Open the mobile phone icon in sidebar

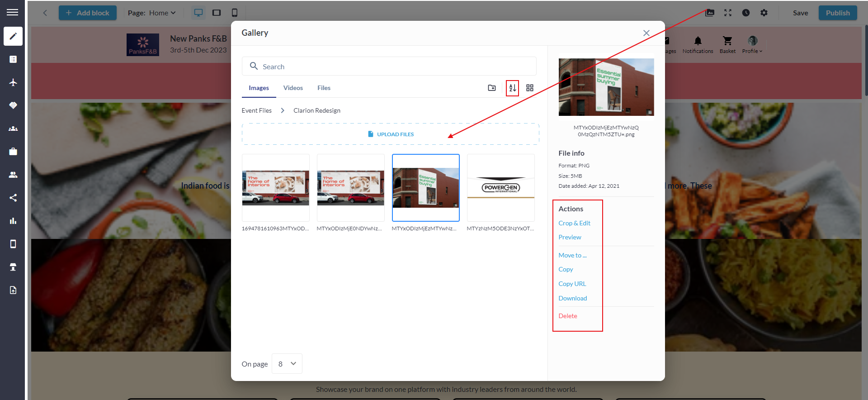pyautogui.click(x=13, y=244)
